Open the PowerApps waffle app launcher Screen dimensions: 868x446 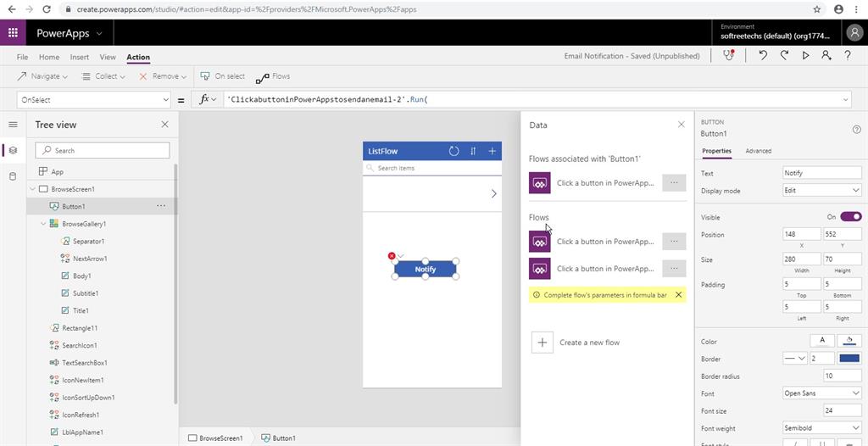click(x=13, y=33)
